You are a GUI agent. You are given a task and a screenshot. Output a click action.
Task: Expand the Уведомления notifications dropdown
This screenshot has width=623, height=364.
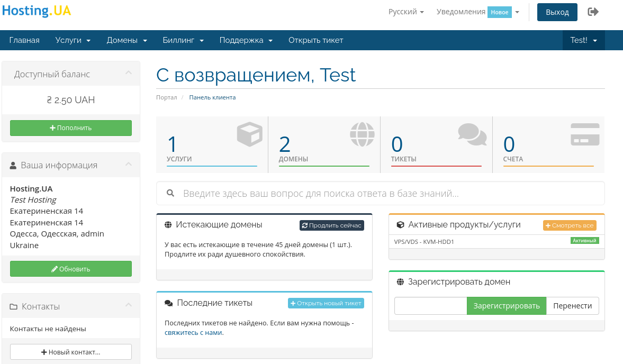477,12
